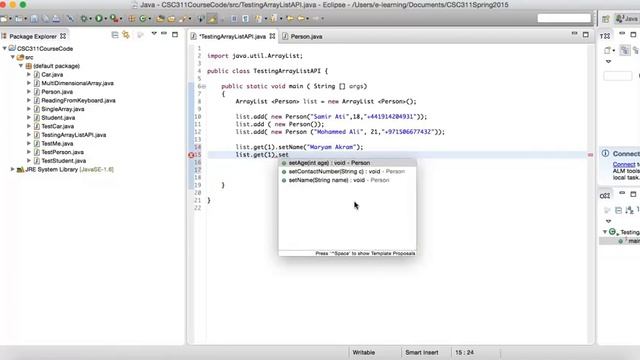Select SingleArray.java file
Screen dimensions: 640x360
point(63,109)
